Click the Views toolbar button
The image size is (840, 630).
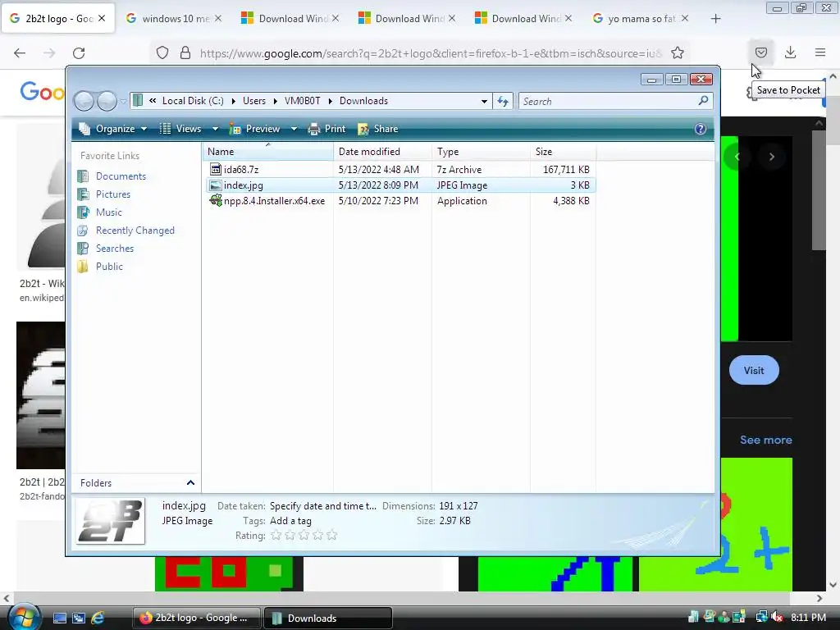181,129
